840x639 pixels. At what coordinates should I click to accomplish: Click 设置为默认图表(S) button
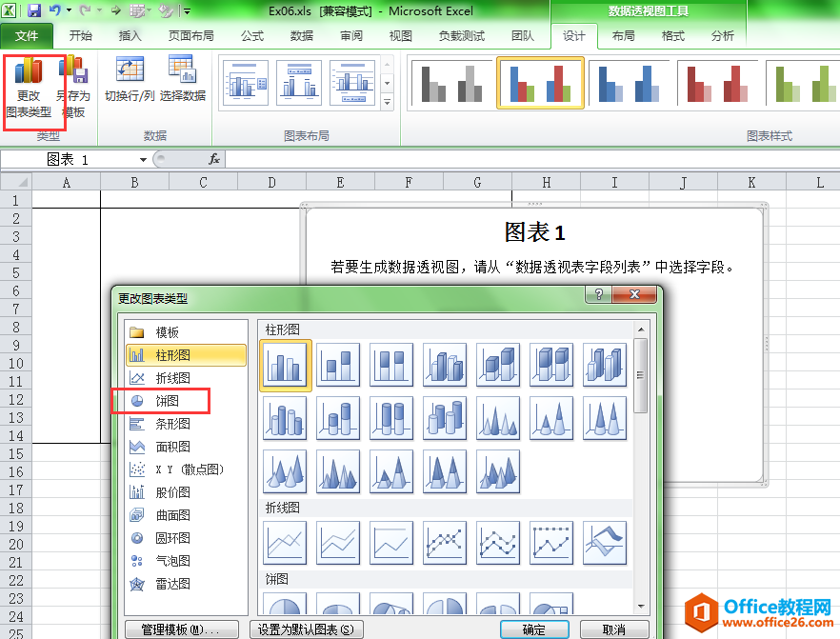(307, 629)
